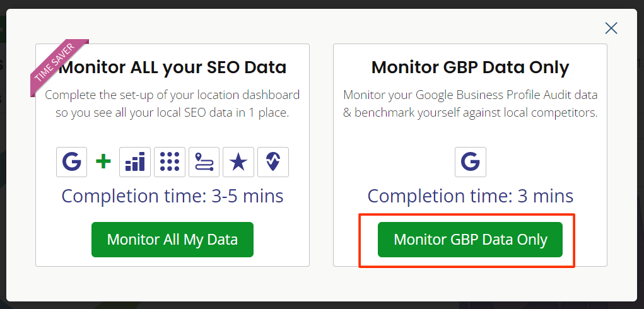Click the Google G icon in GBP Only card
The image size is (644, 309).
click(x=471, y=162)
